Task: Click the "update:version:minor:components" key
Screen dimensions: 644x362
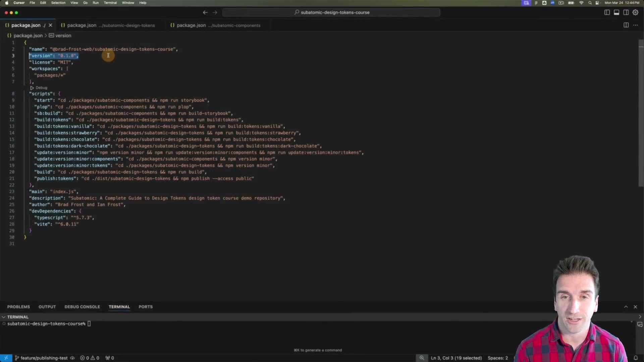Action: [77, 159]
